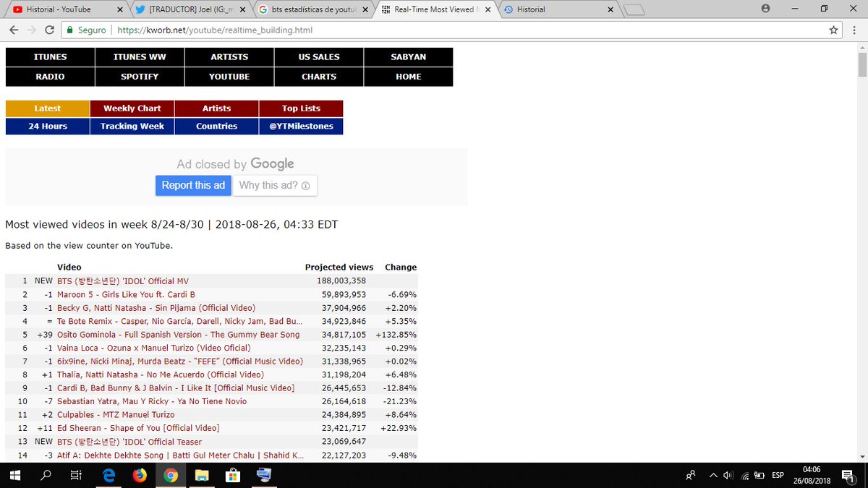The image size is (868, 488).
Task: Open the 24 Hours chart
Action: click(48, 127)
